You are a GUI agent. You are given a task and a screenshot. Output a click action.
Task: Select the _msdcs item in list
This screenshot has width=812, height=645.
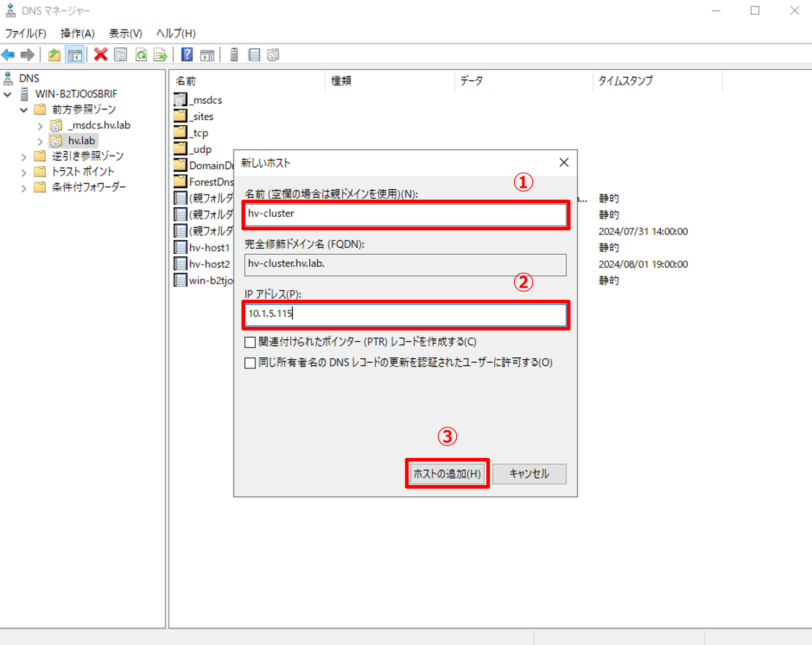point(198,100)
